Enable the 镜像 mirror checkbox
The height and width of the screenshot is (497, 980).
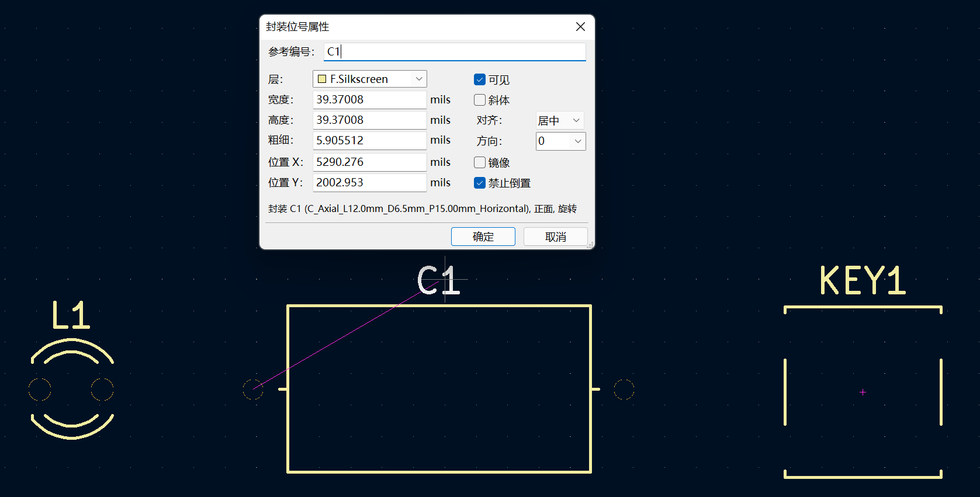pos(480,162)
